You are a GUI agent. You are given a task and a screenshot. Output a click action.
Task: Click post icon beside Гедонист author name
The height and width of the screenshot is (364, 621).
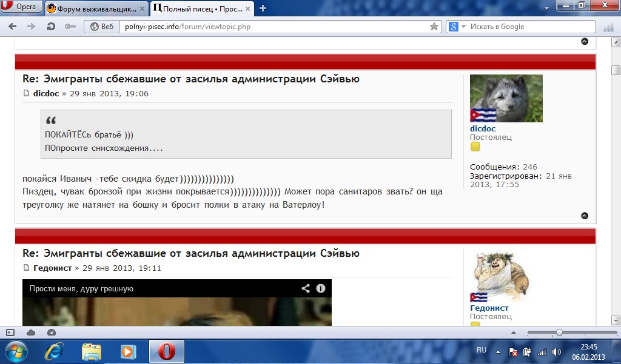click(x=27, y=268)
